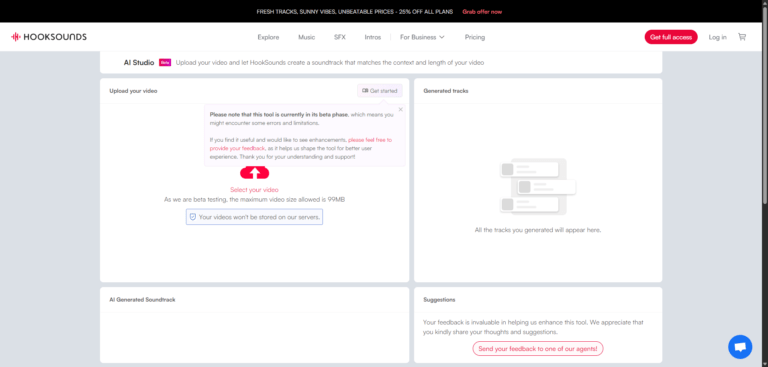
Task: Click 'maximum video size allowed is 99MB' text
Action: click(x=287, y=199)
